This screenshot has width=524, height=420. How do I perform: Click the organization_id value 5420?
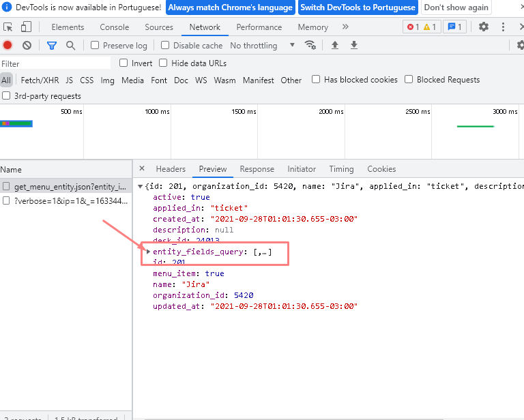(x=244, y=295)
